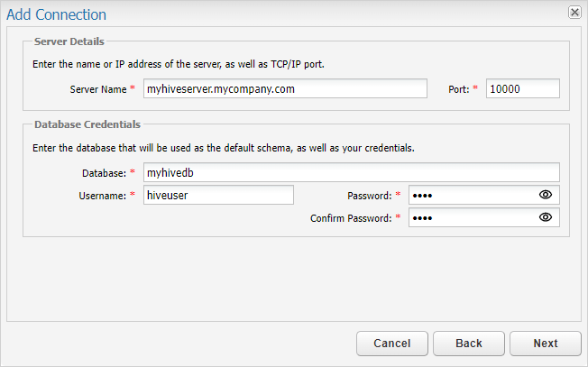This screenshot has height=367, width=588.
Task: Click the Server Details group heading
Action: [x=69, y=41]
